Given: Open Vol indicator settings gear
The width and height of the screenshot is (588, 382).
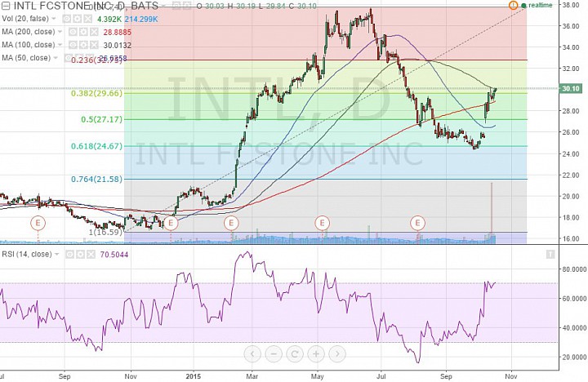Looking at the screenshot, I should pos(78,19).
